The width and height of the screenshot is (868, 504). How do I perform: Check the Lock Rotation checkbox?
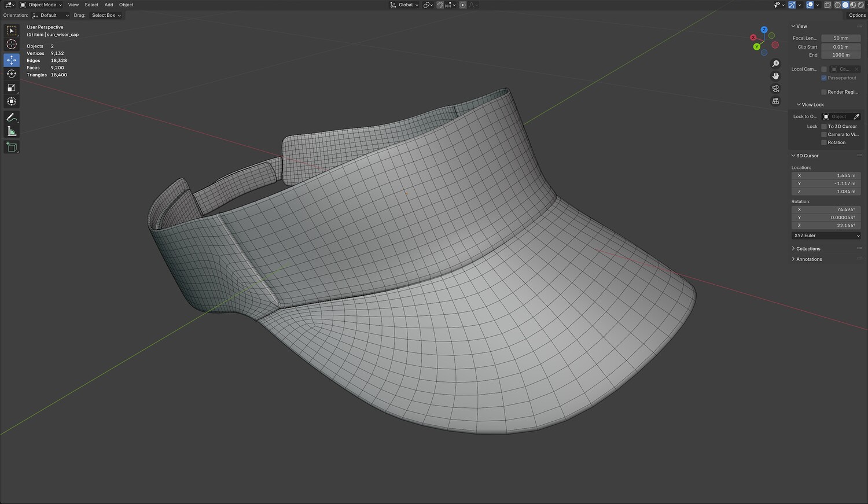pos(824,142)
